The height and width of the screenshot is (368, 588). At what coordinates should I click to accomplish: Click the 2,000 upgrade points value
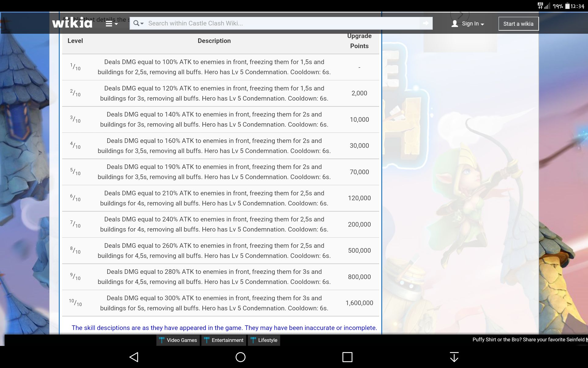359,93
